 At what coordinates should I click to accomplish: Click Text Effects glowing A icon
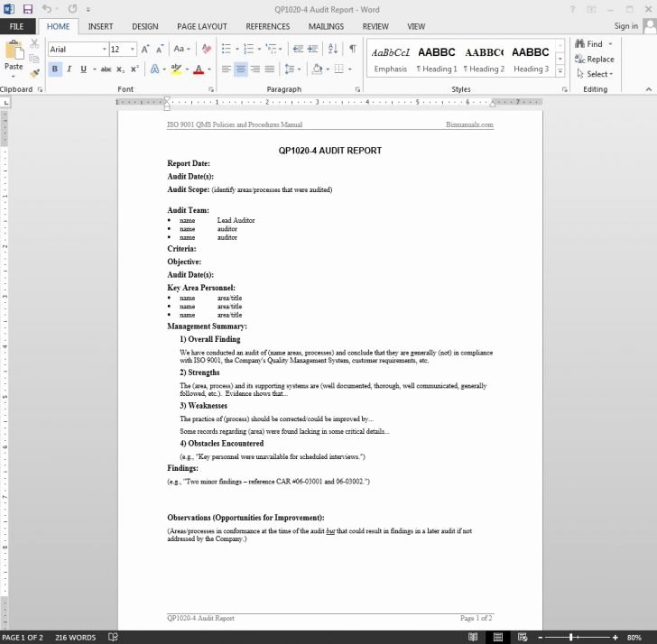154,69
